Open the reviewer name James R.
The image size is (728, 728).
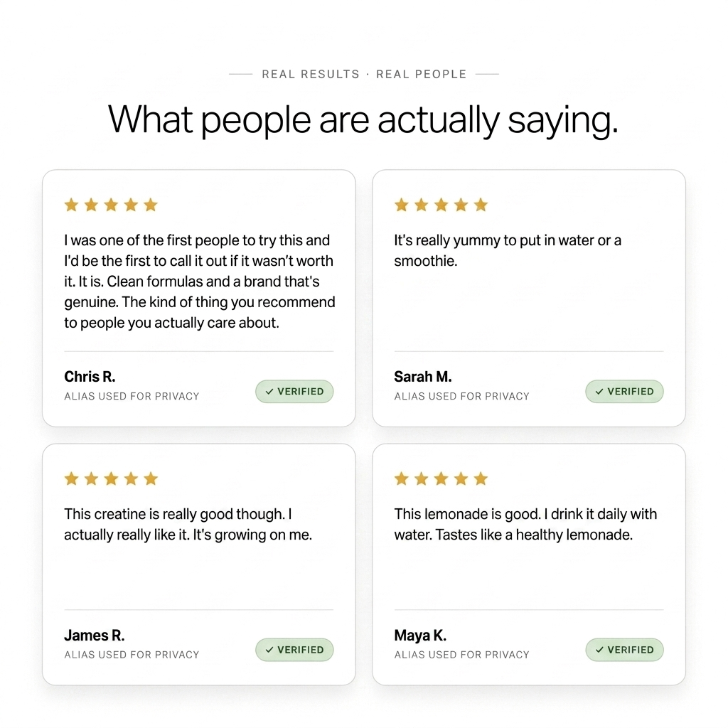point(95,635)
